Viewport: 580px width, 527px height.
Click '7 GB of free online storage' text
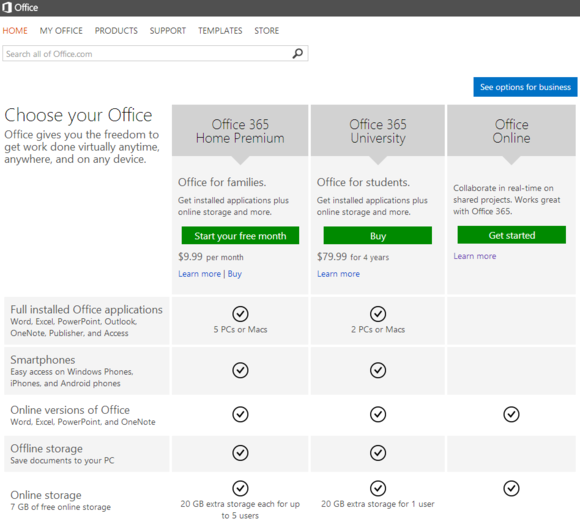coord(60,507)
